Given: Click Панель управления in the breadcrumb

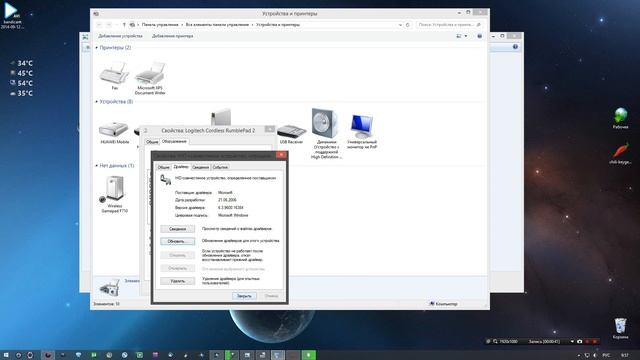Looking at the screenshot, I should click(x=160, y=25).
